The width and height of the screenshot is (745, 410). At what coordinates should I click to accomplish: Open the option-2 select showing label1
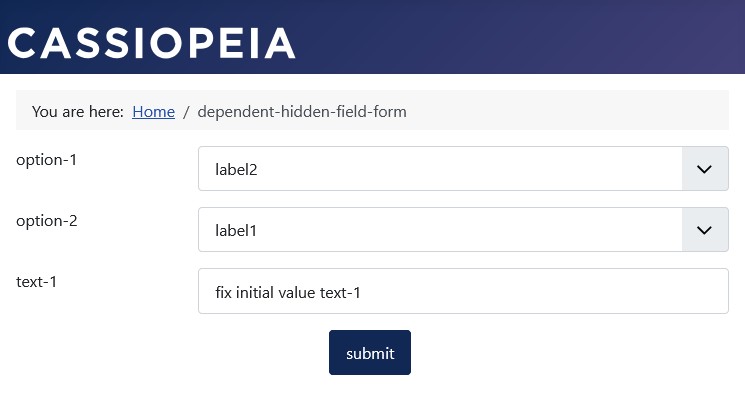pyautogui.click(x=440, y=230)
